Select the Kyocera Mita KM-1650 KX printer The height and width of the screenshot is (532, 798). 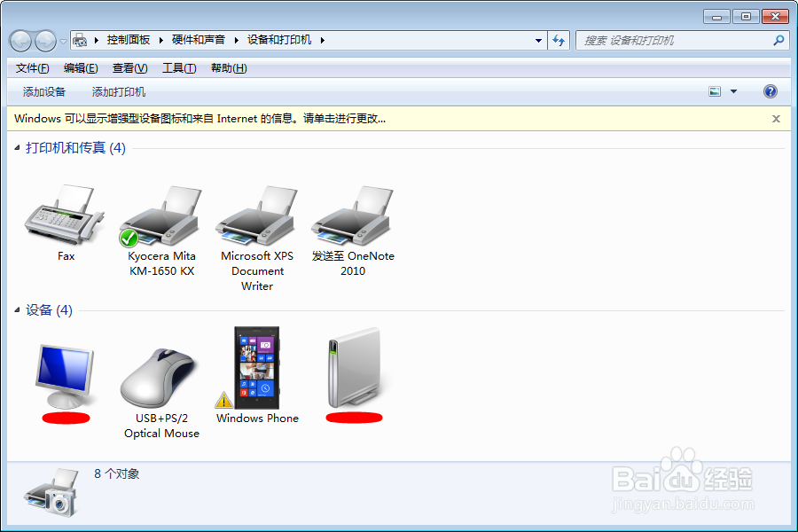[x=161, y=229]
